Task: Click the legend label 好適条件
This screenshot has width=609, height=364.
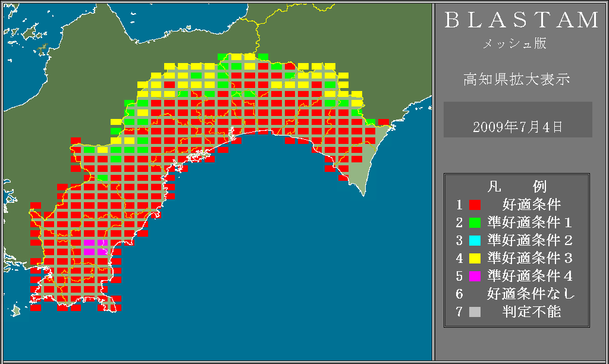Action: (x=532, y=205)
